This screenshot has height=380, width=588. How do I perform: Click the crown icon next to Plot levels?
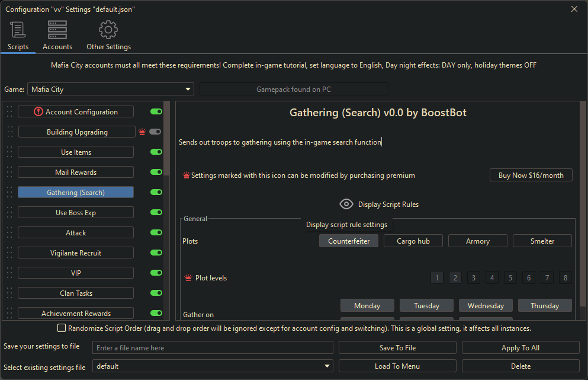pos(188,277)
